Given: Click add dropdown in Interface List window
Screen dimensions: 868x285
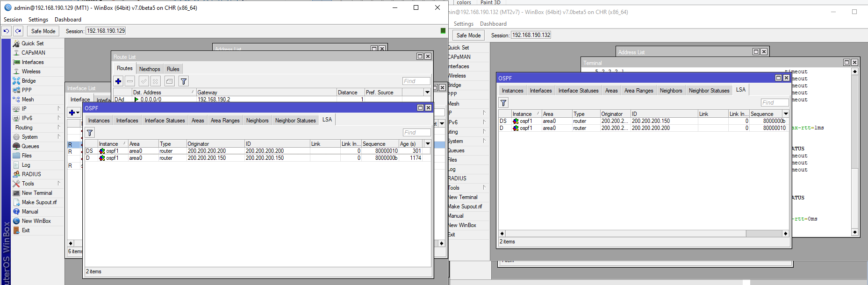Looking at the screenshot, I should pyautogui.click(x=74, y=113).
